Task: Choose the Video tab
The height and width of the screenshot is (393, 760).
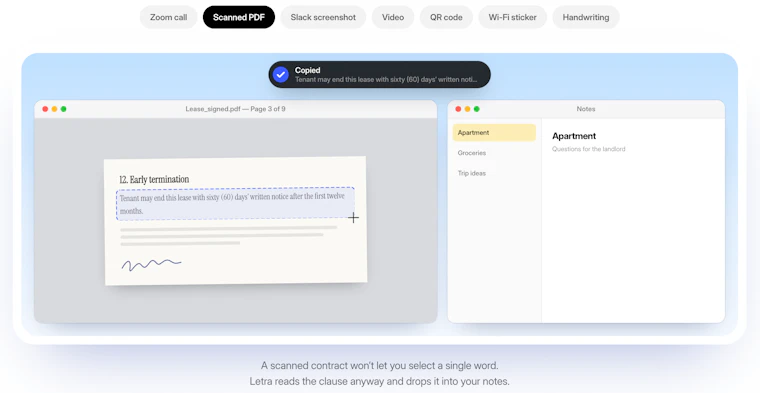Action: [393, 17]
